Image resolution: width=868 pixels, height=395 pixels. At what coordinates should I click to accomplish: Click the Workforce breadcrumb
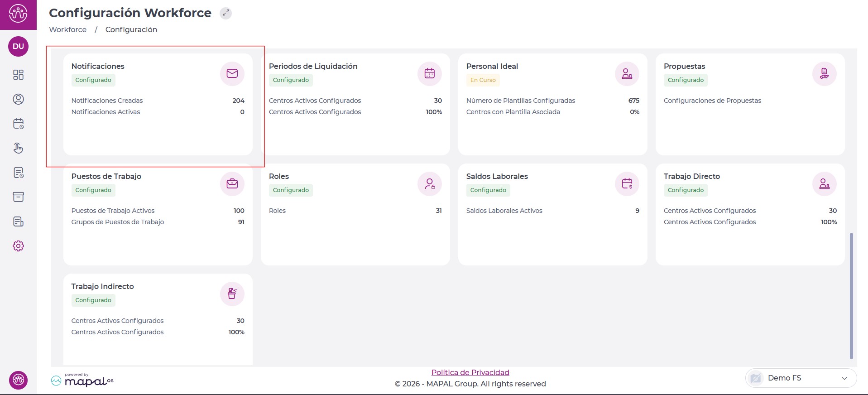pyautogui.click(x=67, y=29)
